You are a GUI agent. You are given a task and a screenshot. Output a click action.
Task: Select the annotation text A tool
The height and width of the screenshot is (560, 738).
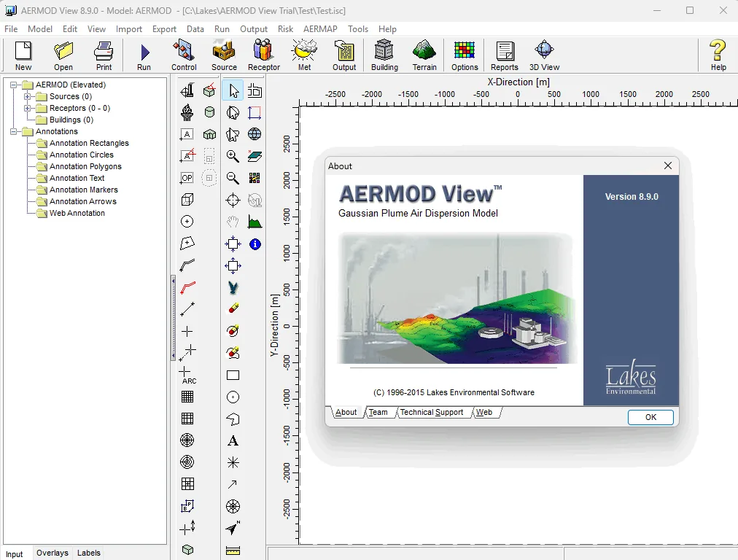233,441
